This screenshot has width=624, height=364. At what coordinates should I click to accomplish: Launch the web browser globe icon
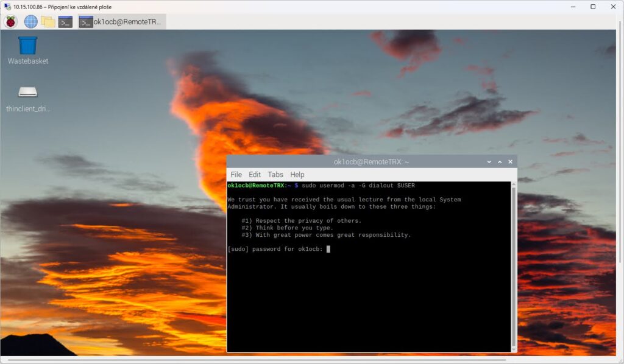coord(30,22)
